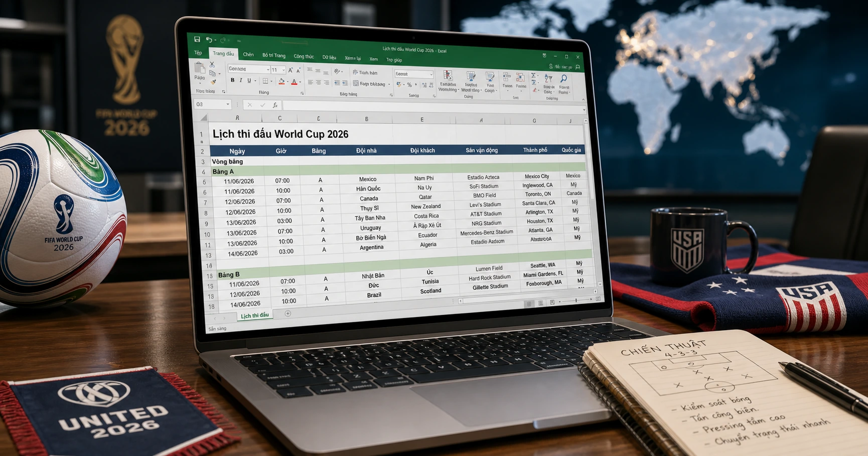Click the Increase Font Size icon
The width and height of the screenshot is (868, 456).
[291, 70]
